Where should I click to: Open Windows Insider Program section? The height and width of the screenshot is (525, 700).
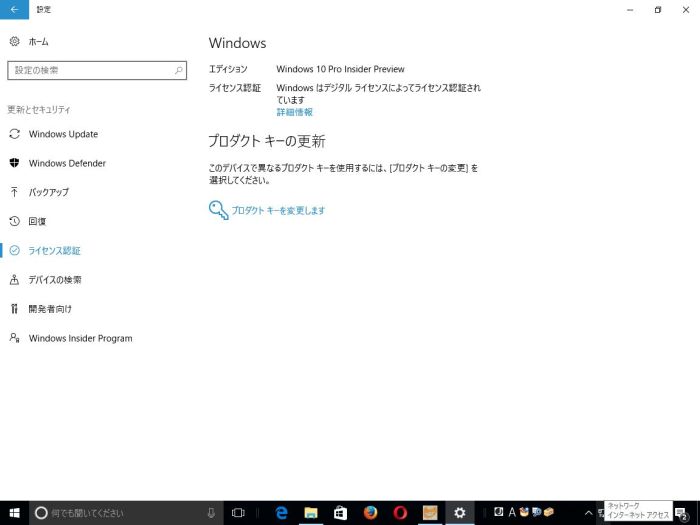pos(80,338)
